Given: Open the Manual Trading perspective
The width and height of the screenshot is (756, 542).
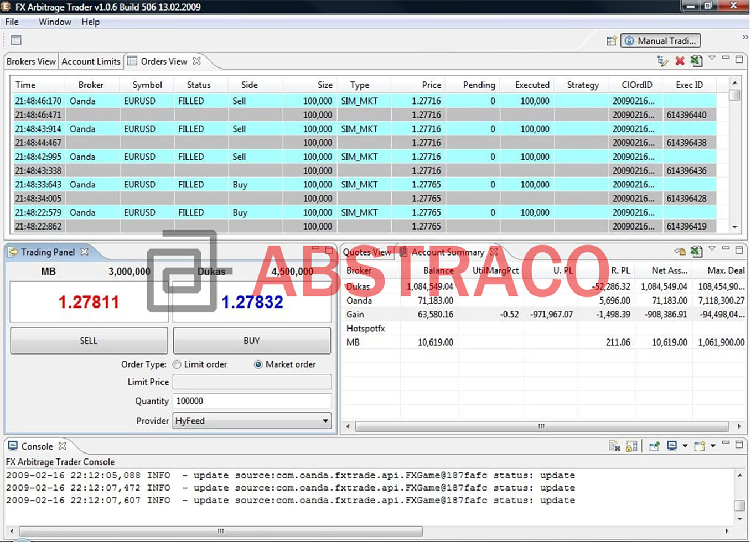Looking at the screenshot, I should [660, 40].
